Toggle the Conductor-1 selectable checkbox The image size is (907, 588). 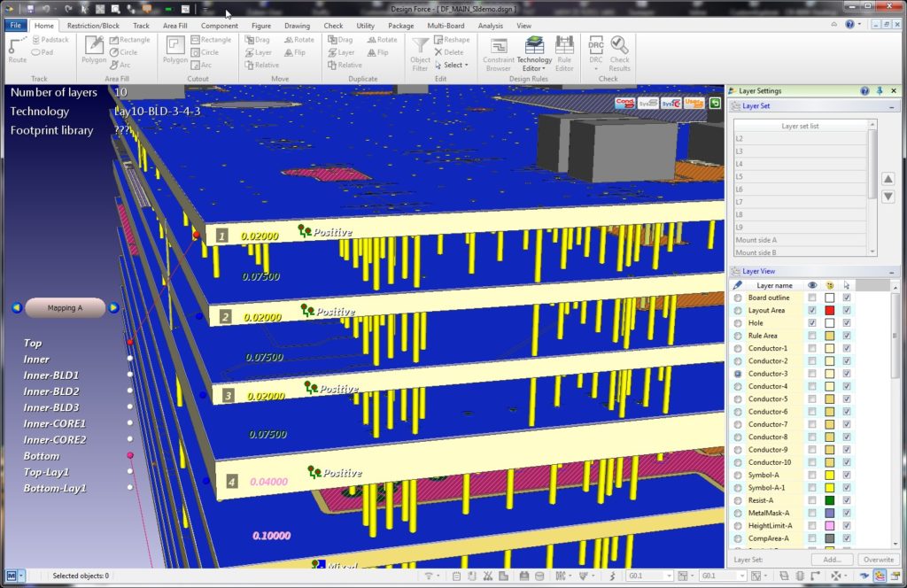848,349
